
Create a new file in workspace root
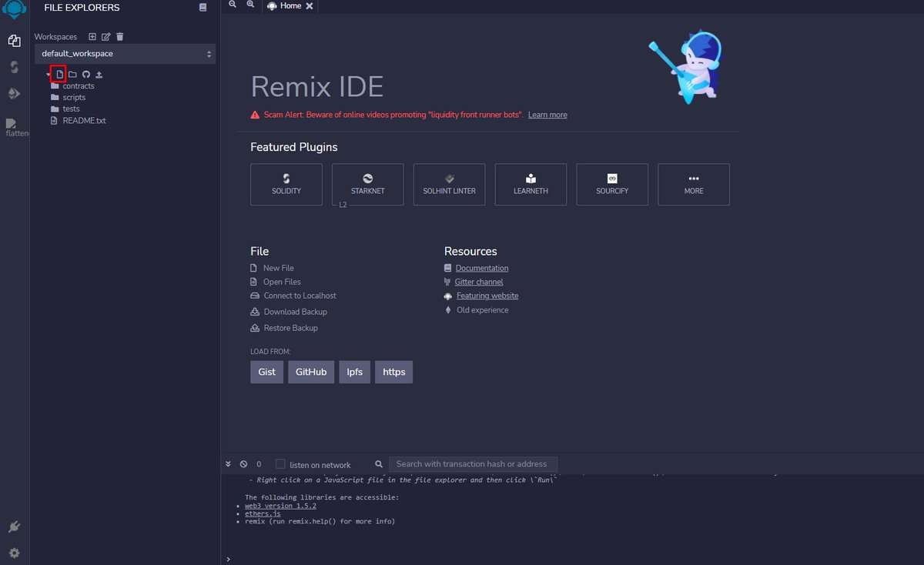click(59, 75)
